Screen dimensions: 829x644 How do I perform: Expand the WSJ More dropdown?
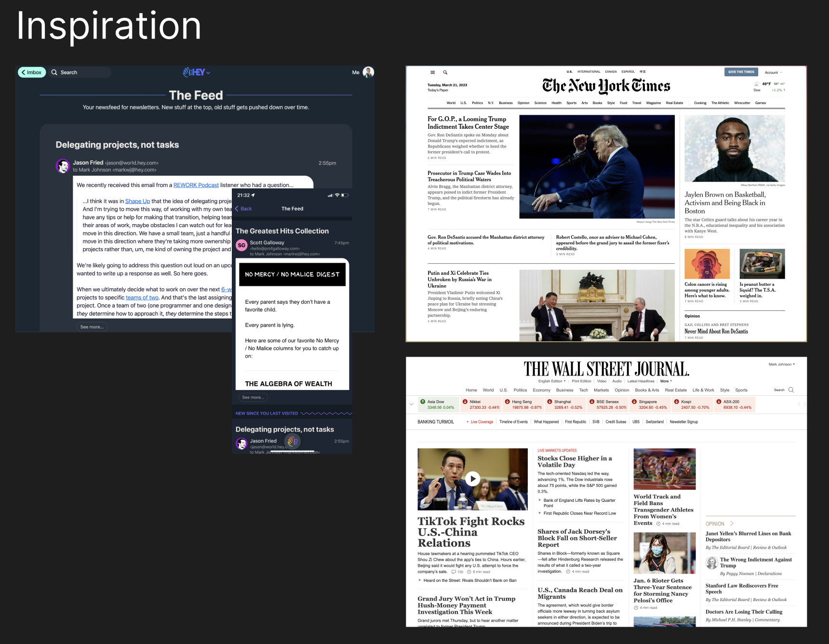[x=666, y=381]
